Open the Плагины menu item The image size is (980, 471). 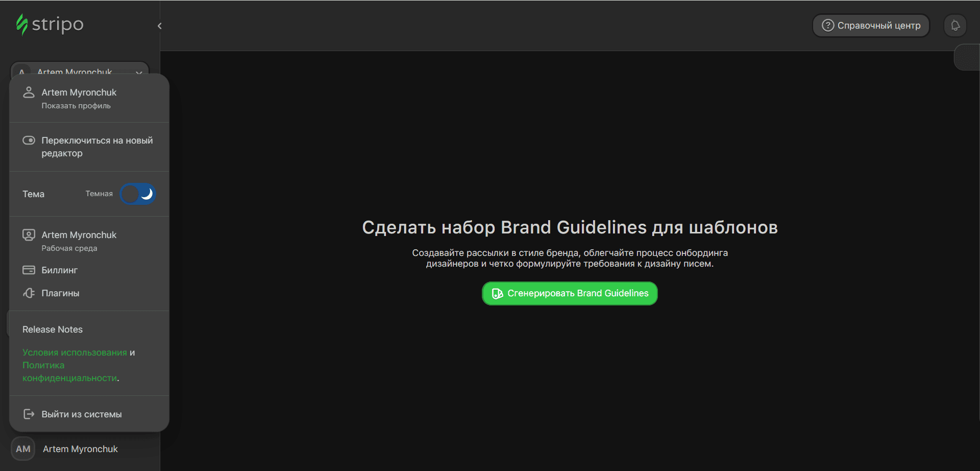[x=60, y=293]
